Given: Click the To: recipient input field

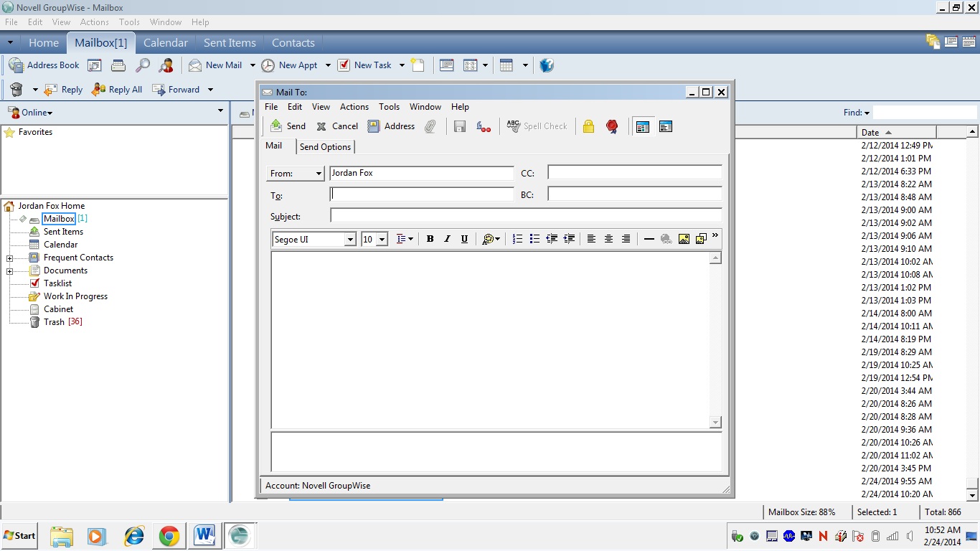Looking at the screenshot, I should coord(422,194).
